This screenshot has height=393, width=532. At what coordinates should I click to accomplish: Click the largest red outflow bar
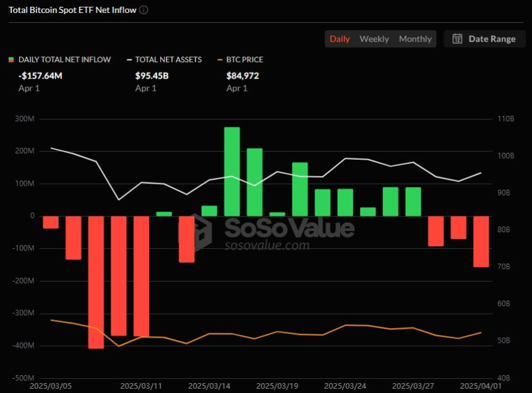96,282
